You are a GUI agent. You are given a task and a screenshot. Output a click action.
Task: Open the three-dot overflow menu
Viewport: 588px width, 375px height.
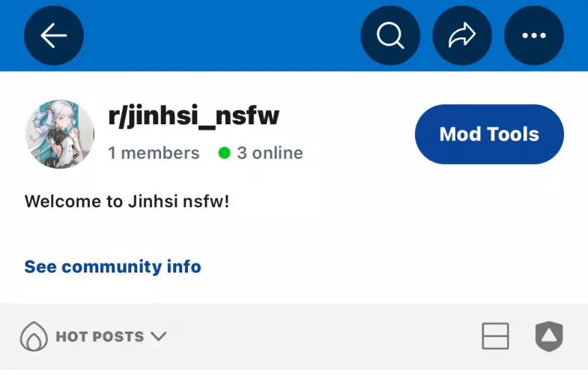pos(534,35)
